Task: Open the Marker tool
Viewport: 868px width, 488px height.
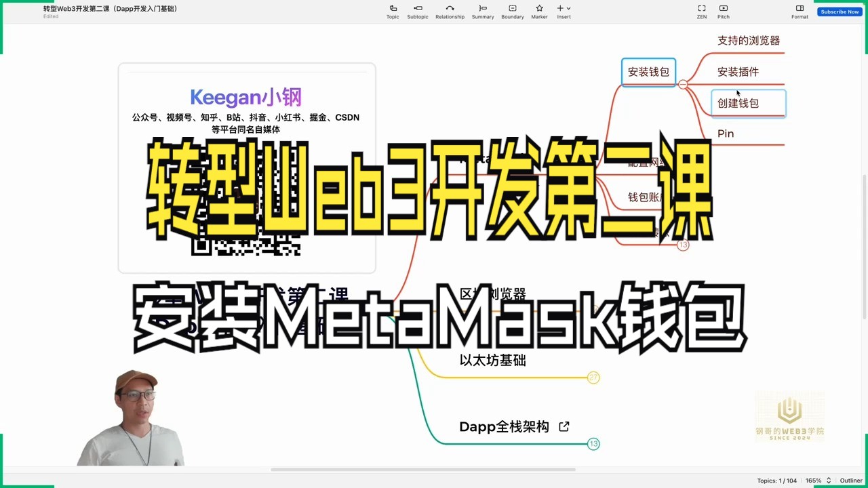Action: [x=539, y=12]
